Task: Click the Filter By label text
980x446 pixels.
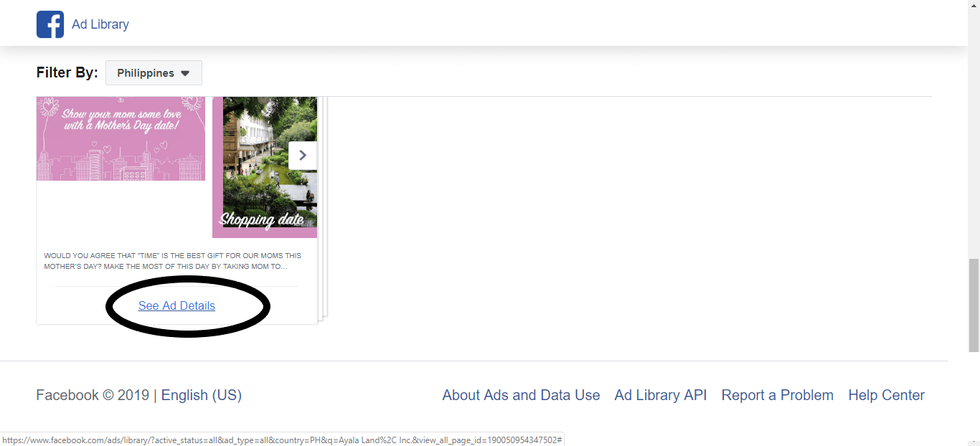Action: coord(67,72)
